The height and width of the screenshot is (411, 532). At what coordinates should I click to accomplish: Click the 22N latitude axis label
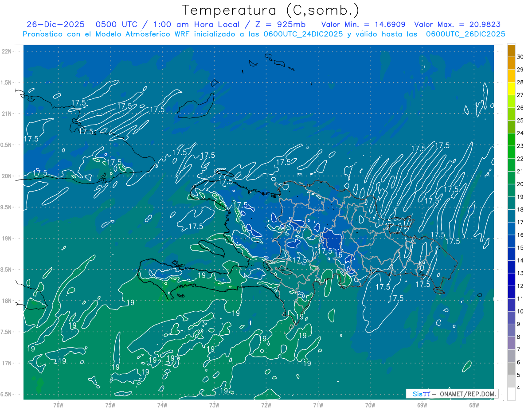[x=7, y=51]
